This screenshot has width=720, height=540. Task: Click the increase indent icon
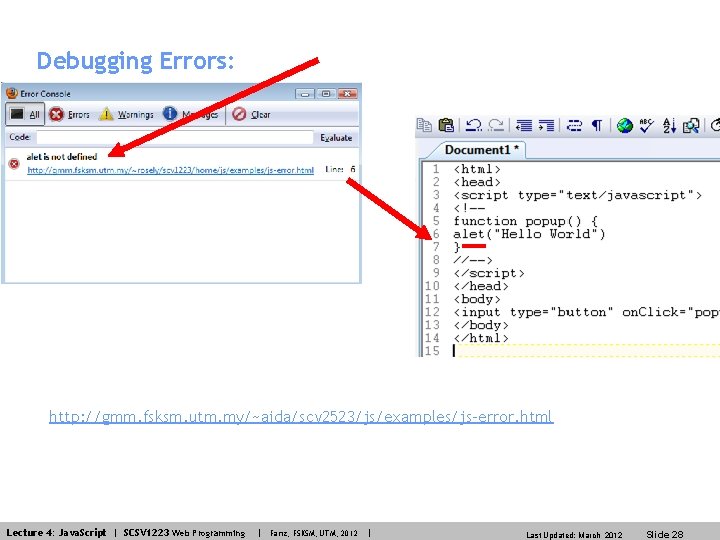[546, 125]
